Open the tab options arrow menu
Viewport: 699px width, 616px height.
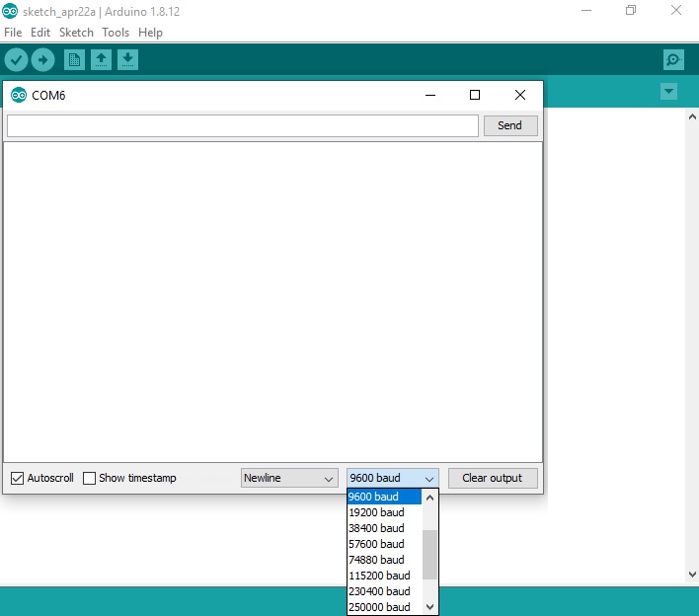click(668, 92)
